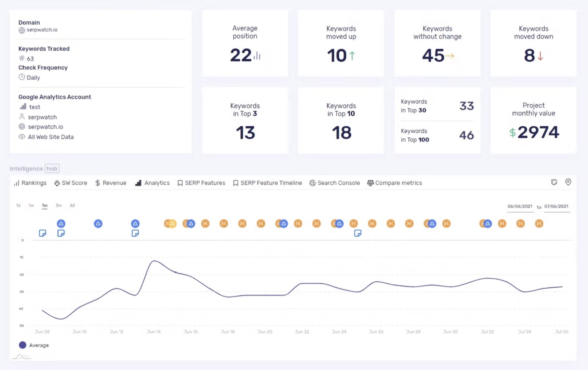Open the Compare metrics tab

click(x=395, y=183)
